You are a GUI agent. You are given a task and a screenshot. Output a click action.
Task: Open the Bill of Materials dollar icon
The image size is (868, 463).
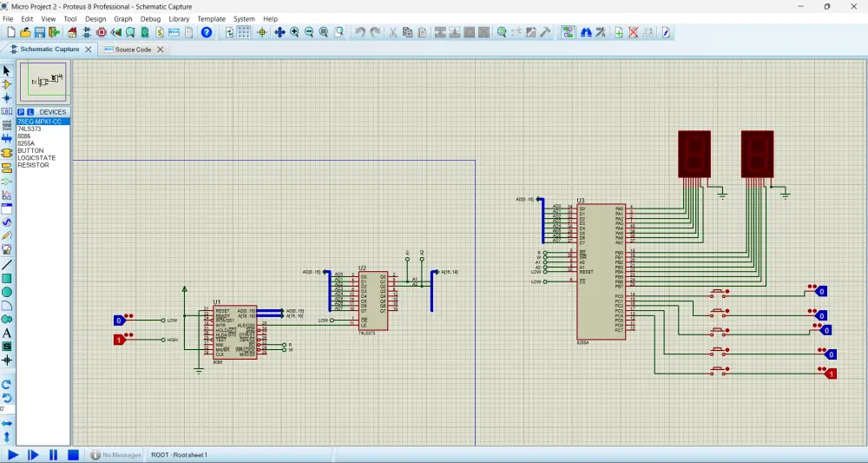point(160,33)
